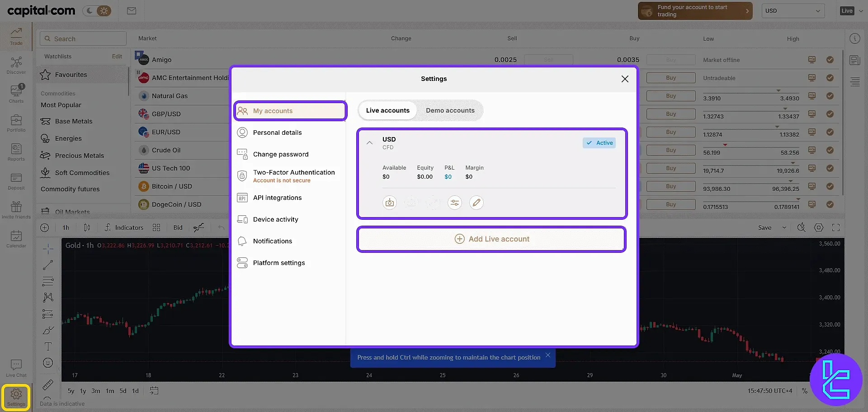Open Live Chat in left sidebar
Screen dimensions: 868x412
[x=16, y=368]
